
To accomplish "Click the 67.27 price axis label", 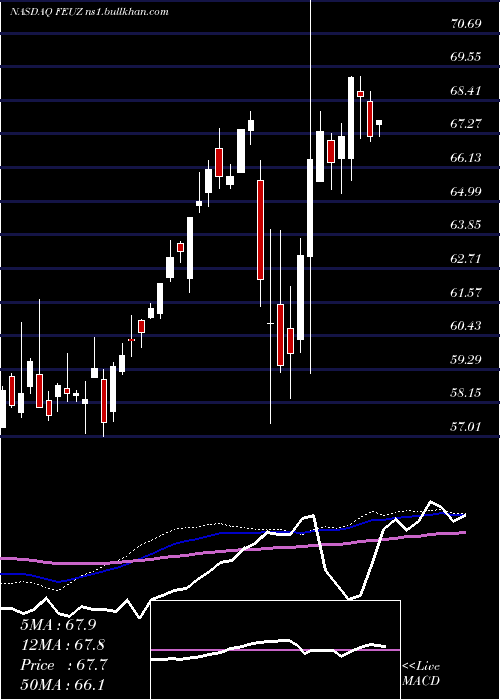I will click(x=466, y=124).
